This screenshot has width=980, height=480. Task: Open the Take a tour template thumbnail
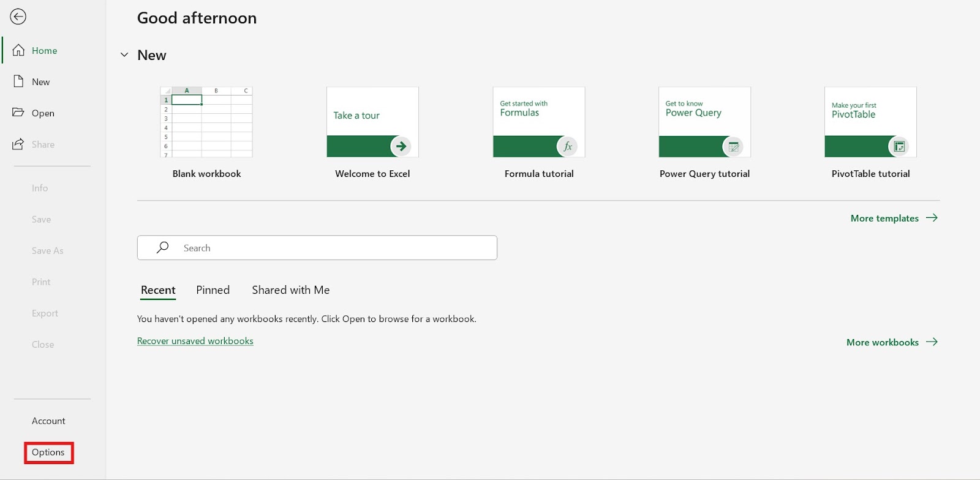click(x=372, y=122)
